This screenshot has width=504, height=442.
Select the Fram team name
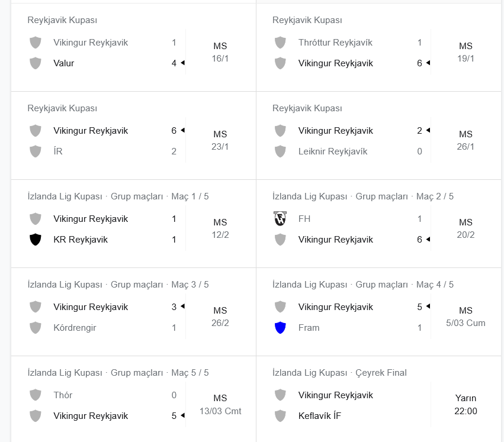coord(309,328)
